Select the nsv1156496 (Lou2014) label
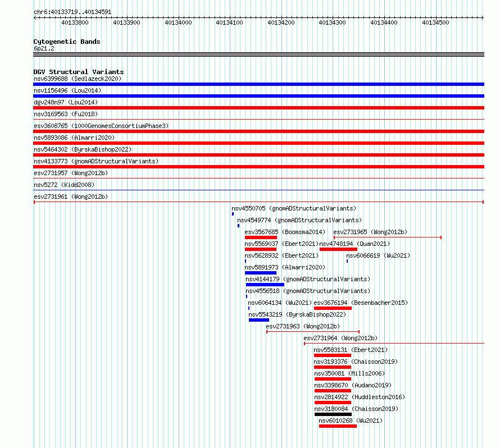500x448 pixels. pos(67,90)
